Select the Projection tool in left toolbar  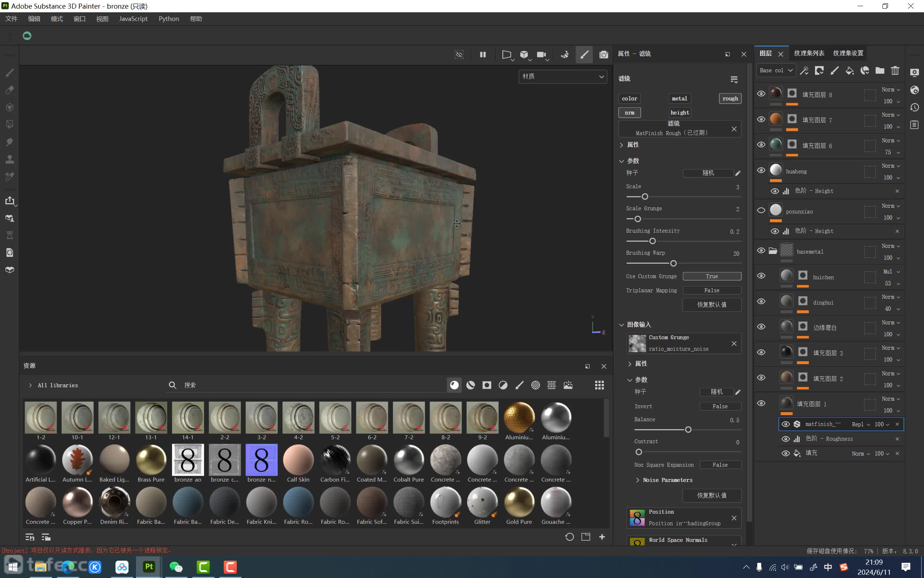10,107
